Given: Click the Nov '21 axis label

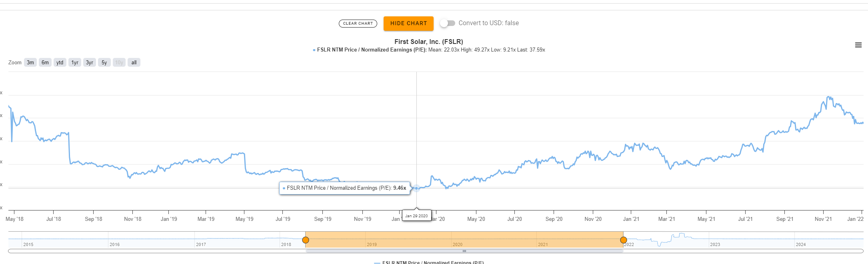Looking at the screenshot, I should 823,219.
